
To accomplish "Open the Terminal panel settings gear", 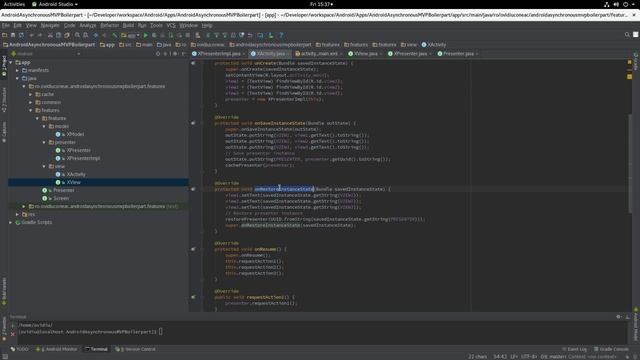I will click(x=619, y=317).
